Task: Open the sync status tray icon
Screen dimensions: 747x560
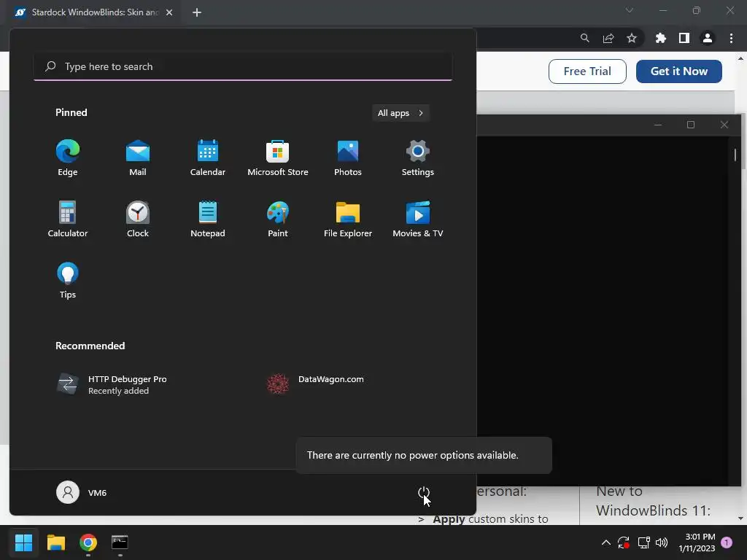Action: point(624,542)
